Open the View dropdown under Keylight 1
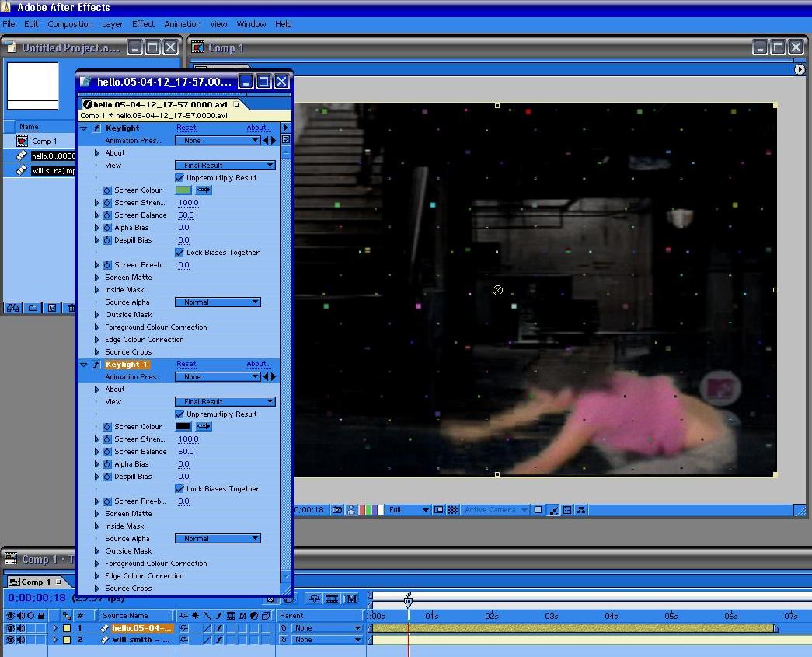The width and height of the screenshot is (812, 657). (225, 401)
